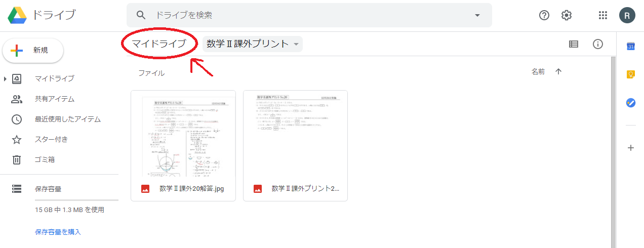Screen dimensions: 644x248
Task: Click 保存容量を購入 link
Action: pos(58,232)
